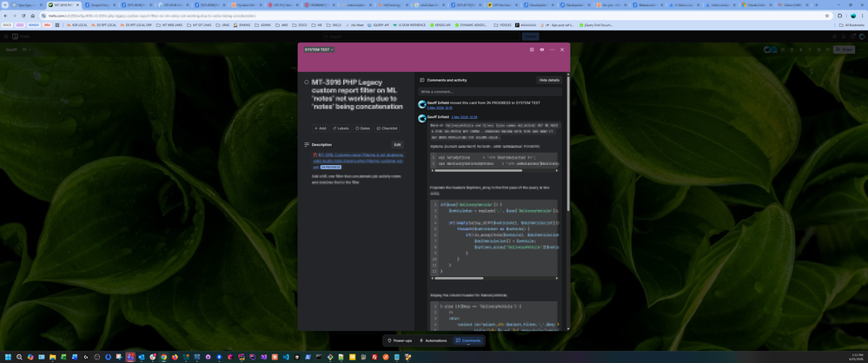Click the IN PROGRESS status badge

[330, 167]
